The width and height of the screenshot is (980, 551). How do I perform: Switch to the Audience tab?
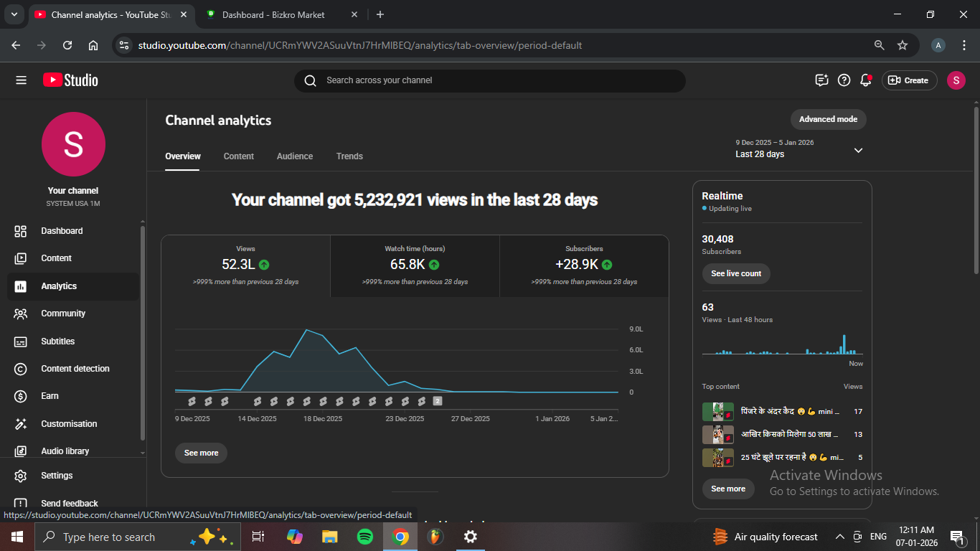[295, 156]
